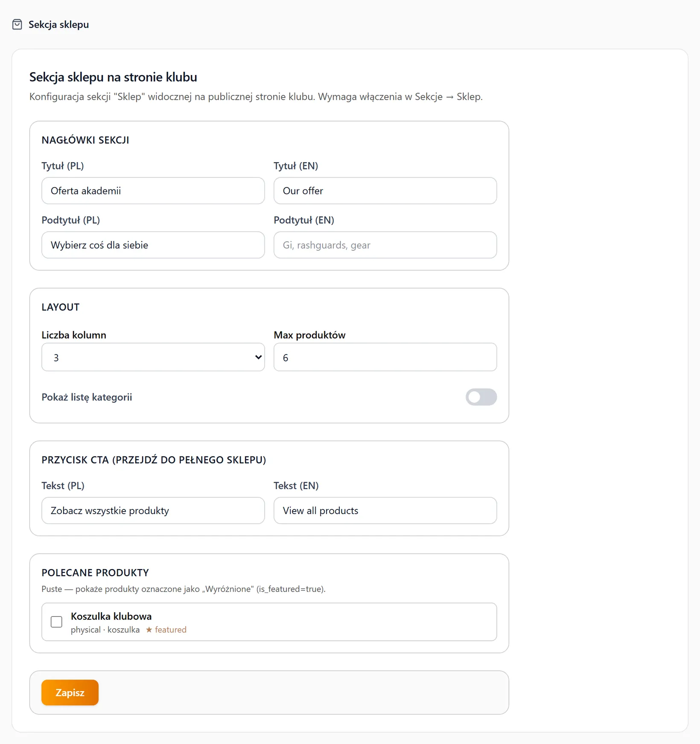700x744 pixels.
Task: Focus the Tytuł (EN) field showing Our offer
Action: (x=385, y=191)
